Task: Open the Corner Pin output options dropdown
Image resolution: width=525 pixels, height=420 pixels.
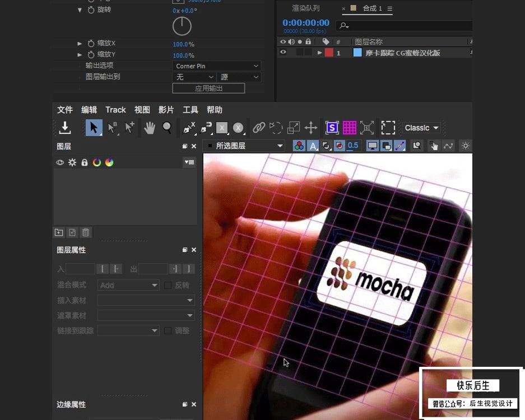Action: [x=217, y=66]
